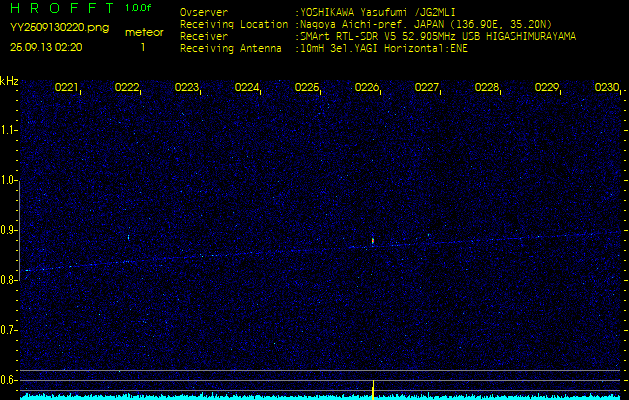Click the meteor label in header

pyautogui.click(x=143, y=33)
